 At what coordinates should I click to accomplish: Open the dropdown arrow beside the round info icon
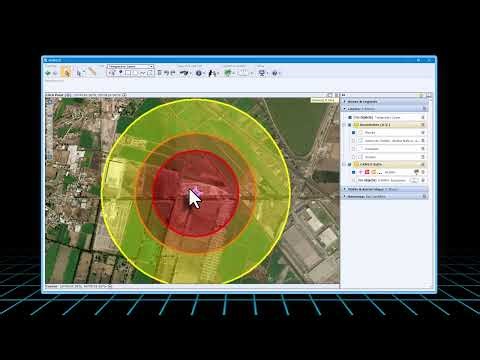point(204,73)
